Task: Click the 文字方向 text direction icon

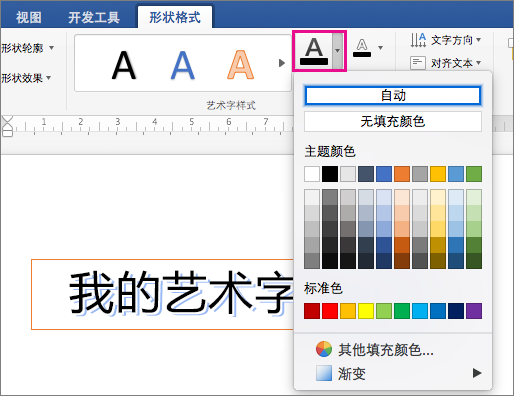Action: click(x=418, y=40)
